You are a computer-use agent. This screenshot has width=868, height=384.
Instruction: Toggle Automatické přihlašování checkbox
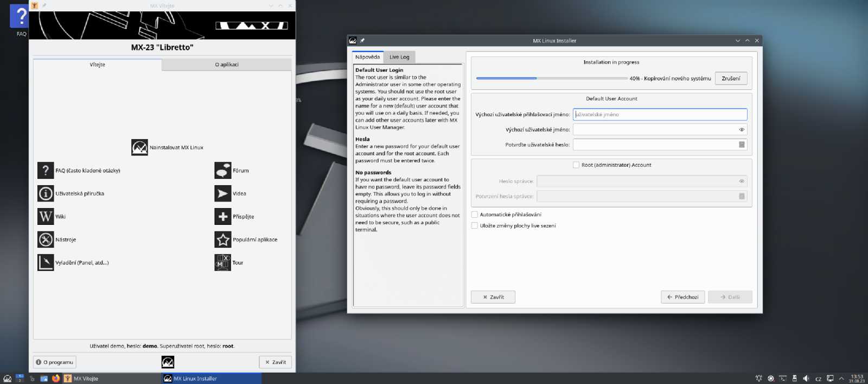[x=475, y=215]
